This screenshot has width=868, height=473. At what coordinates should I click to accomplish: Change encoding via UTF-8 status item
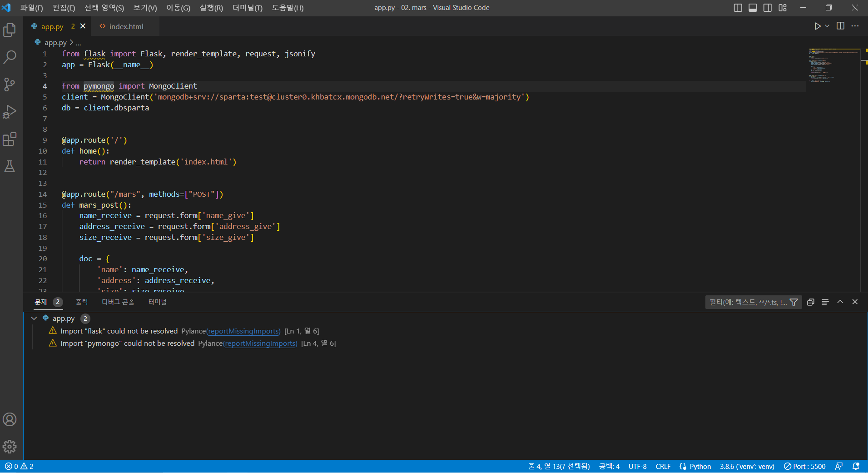pos(637,467)
